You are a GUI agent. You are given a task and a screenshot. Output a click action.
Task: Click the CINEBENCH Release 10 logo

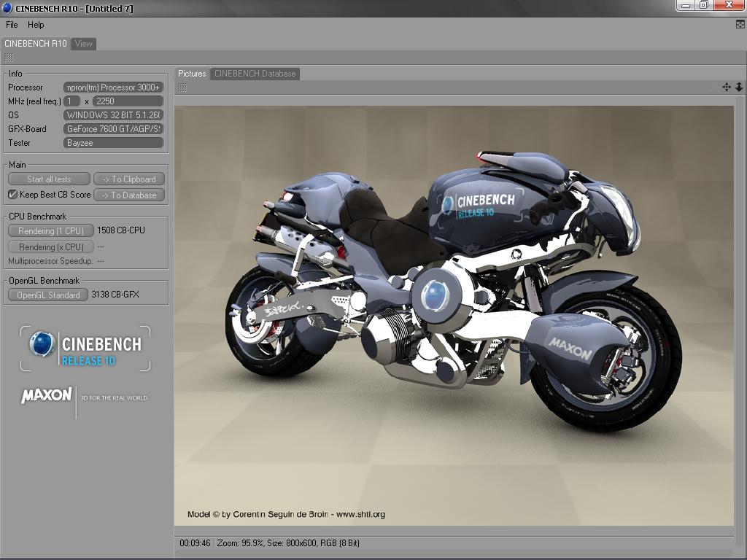point(85,349)
